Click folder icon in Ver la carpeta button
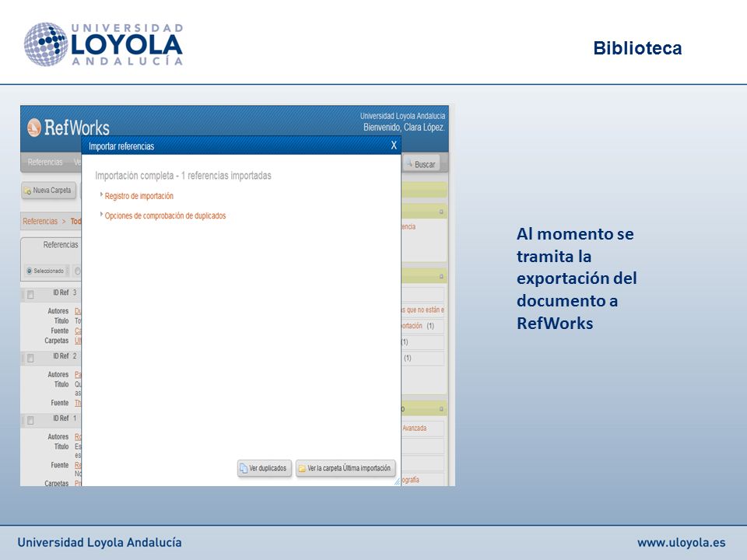 tap(302, 468)
